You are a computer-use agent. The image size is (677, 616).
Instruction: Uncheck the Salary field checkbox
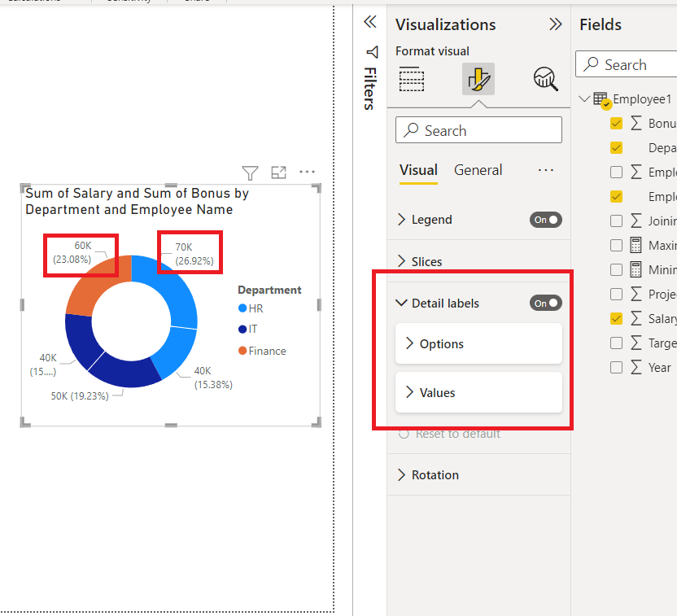coord(616,318)
